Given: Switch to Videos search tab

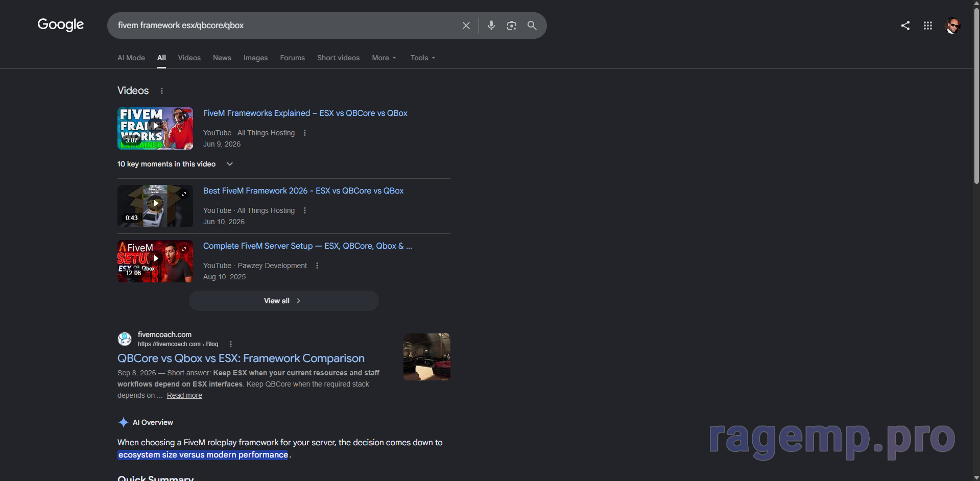Looking at the screenshot, I should click(x=189, y=58).
